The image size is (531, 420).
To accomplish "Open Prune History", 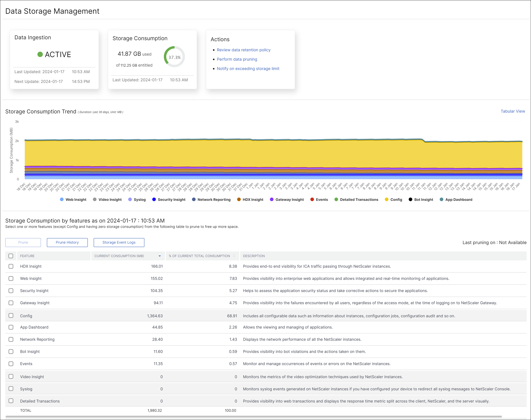I will 67,242.
